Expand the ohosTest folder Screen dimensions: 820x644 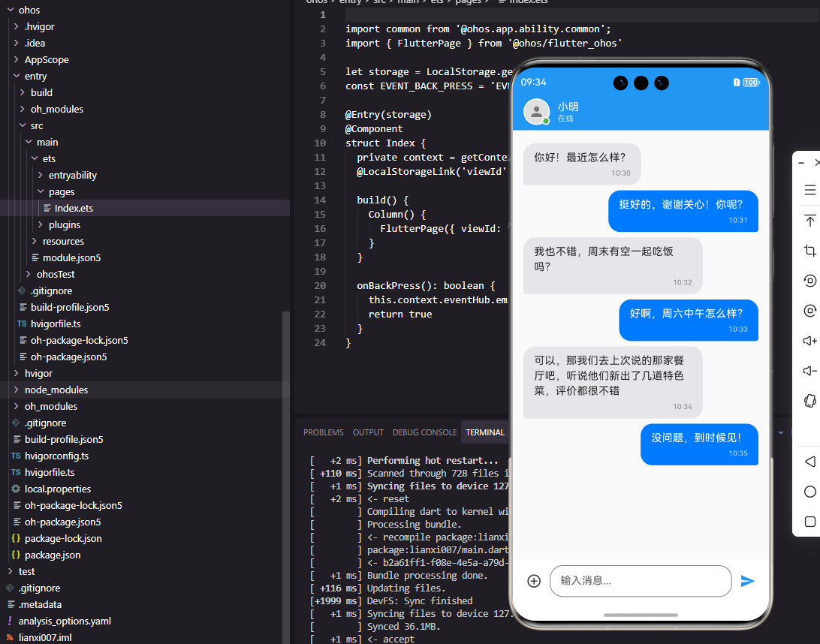tap(29, 274)
